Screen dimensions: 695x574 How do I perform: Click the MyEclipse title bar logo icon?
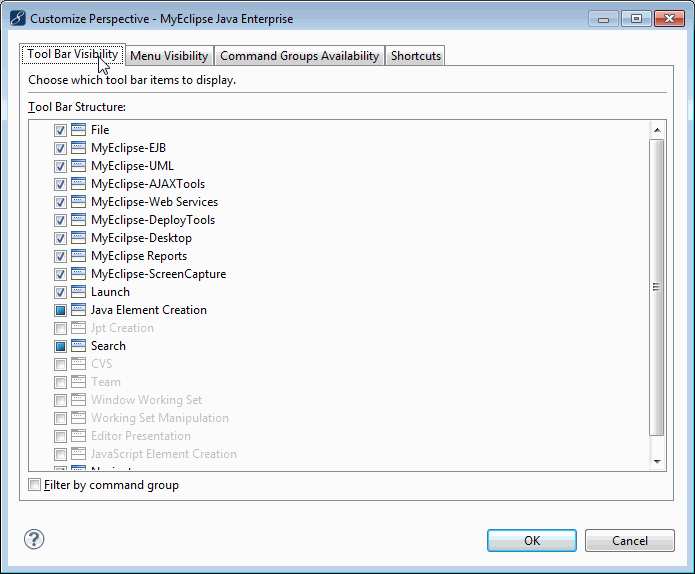pyautogui.click(x=18, y=19)
